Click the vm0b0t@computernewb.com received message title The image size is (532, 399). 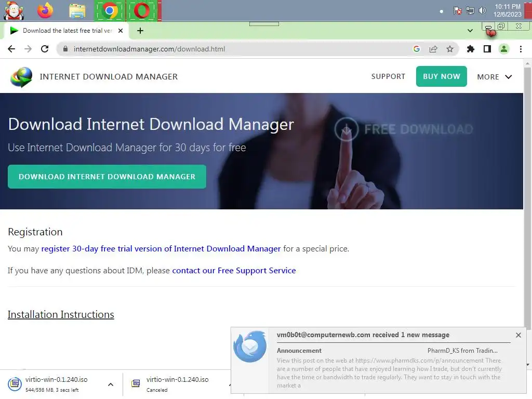(x=363, y=335)
